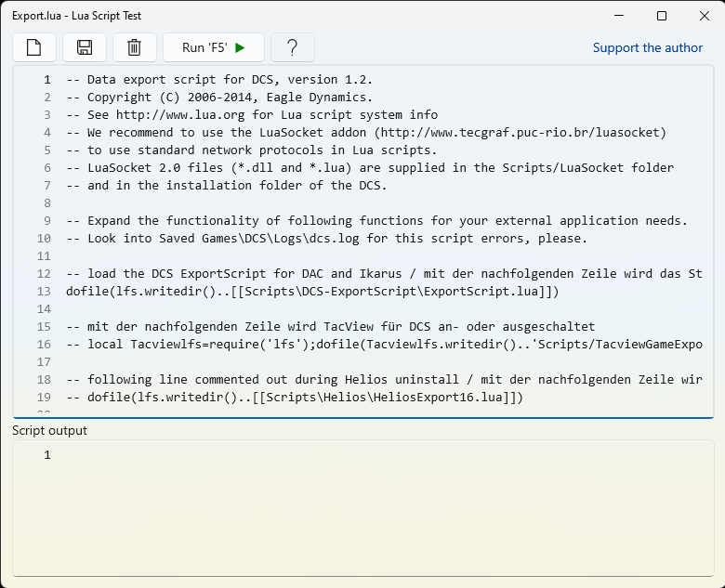This screenshot has width=725, height=588.
Task: Click line number 12 in the gutter
Action: (44, 274)
